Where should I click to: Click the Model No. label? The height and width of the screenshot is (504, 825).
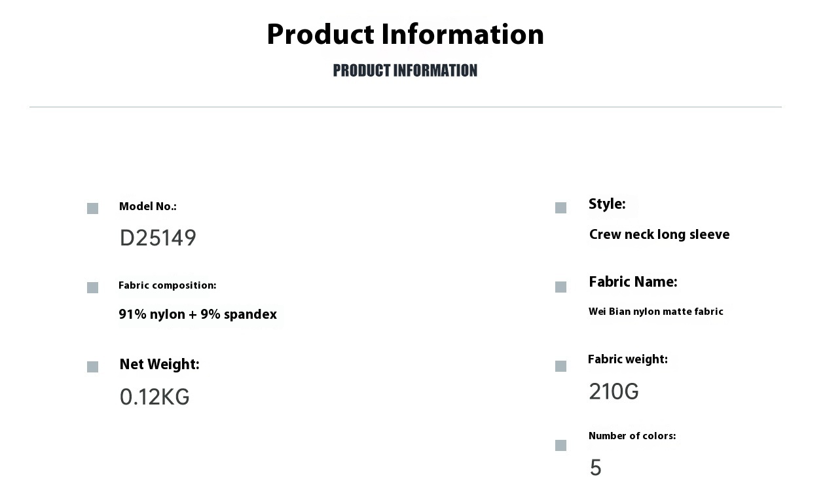coord(148,207)
